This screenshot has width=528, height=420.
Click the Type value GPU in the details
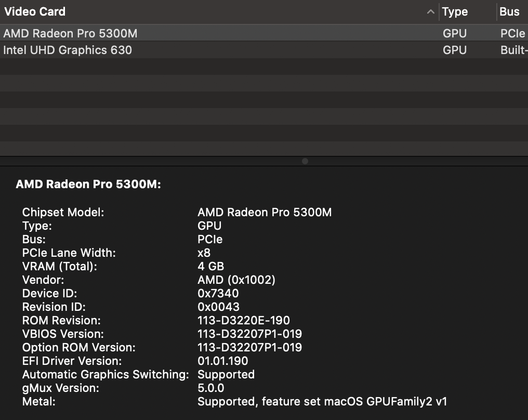point(209,226)
